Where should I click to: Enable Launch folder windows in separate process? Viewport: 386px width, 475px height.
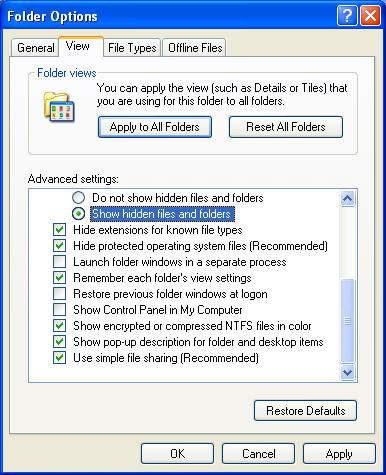pos(59,262)
